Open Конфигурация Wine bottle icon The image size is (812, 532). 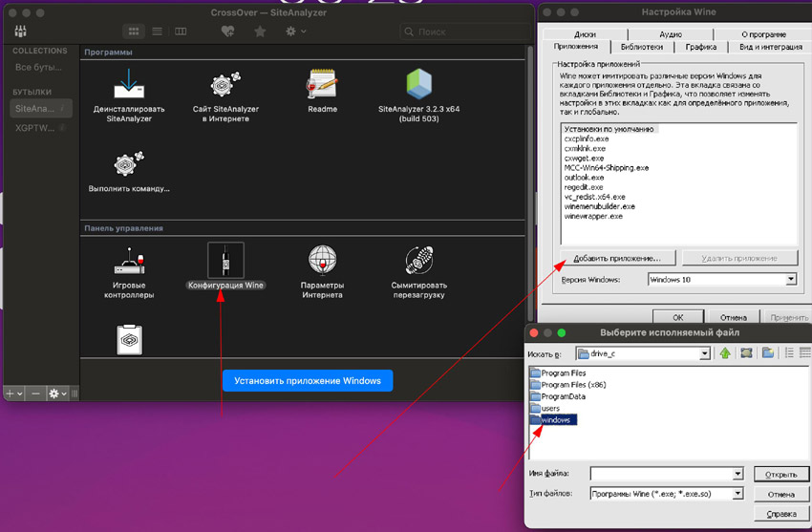(x=225, y=261)
